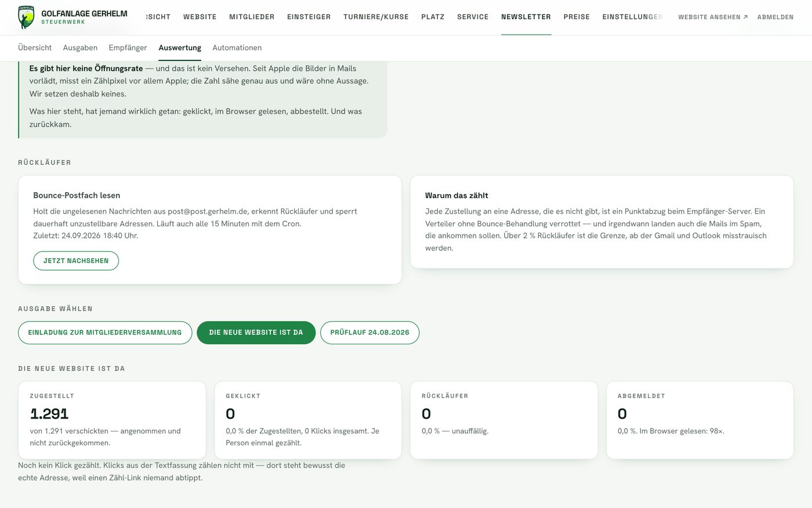The width and height of the screenshot is (812, 508).
Task: Click the Jetzt nachsehen button
Action: [76, 261]
